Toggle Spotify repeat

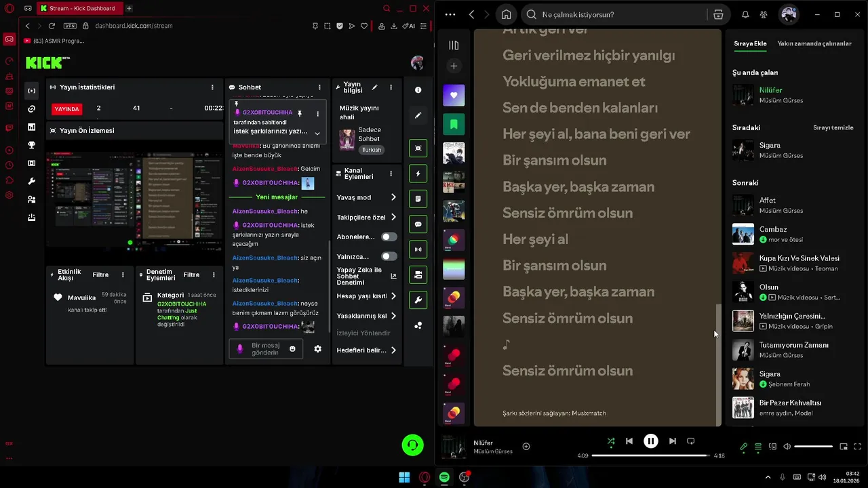[x=690, y=441]
